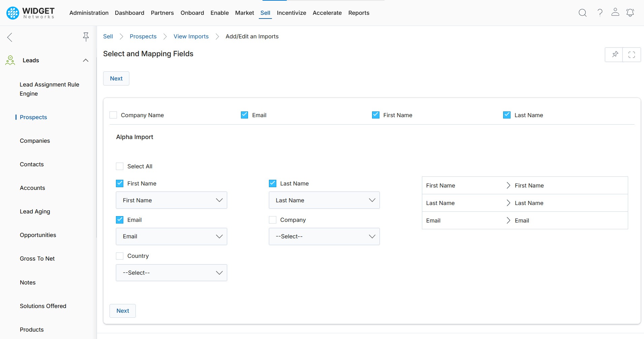This screenshot has width=644, height=339.
Task: Collapse sidebar with back arrow icon
Action: click(10, 37)
